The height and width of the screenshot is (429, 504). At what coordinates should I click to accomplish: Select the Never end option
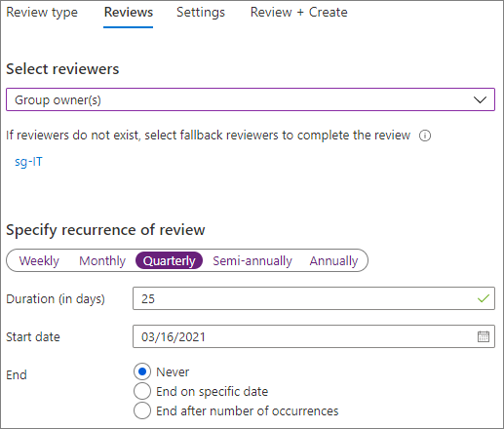[x=142, y=371]
